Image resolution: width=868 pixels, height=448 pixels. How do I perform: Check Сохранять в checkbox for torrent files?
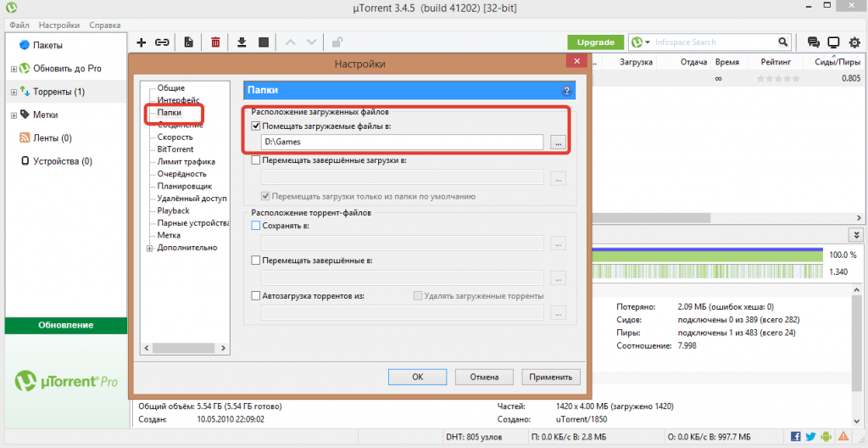(256, 226)
